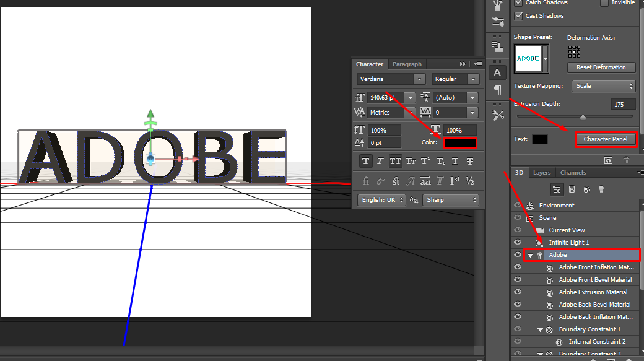Open the Character panel flyout menu

477,64
